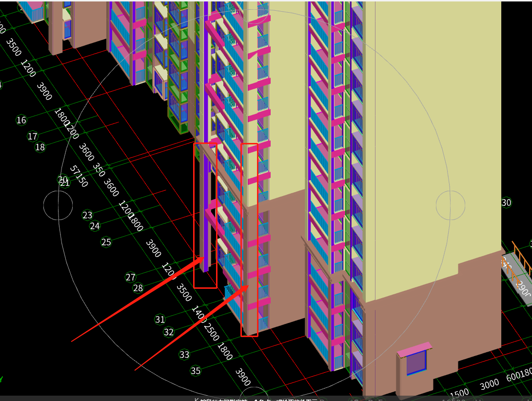Select axis bubble number 30
The image size is (532, 401).
click(506, 203)
